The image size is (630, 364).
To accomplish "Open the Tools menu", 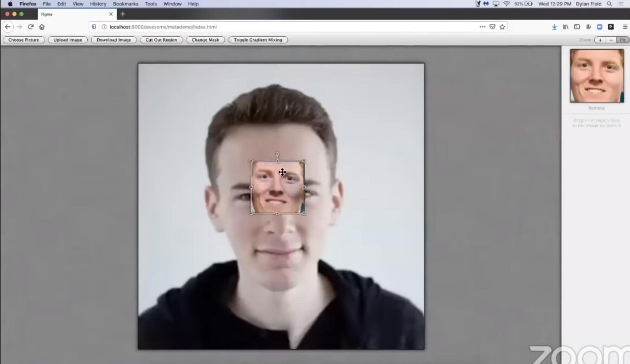I will [151, 4].
